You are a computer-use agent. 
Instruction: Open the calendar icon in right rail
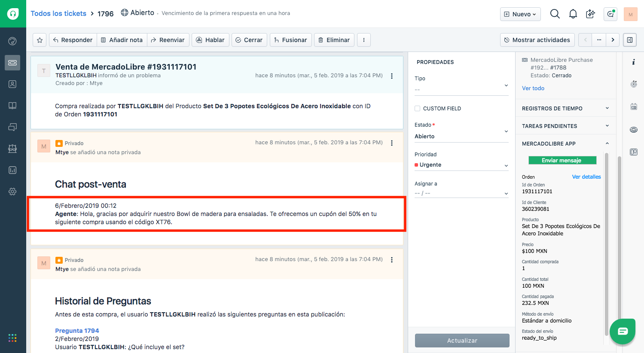[x=634, y=107]
